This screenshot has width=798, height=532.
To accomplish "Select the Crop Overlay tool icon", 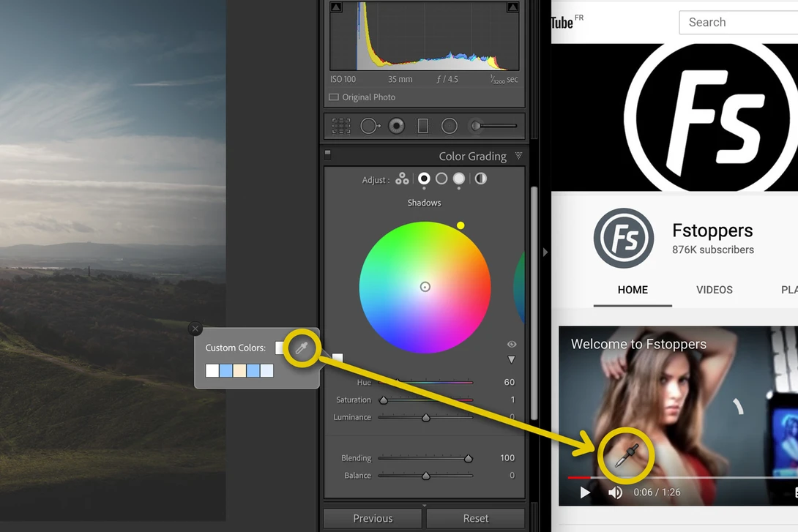I will (341, 126).
